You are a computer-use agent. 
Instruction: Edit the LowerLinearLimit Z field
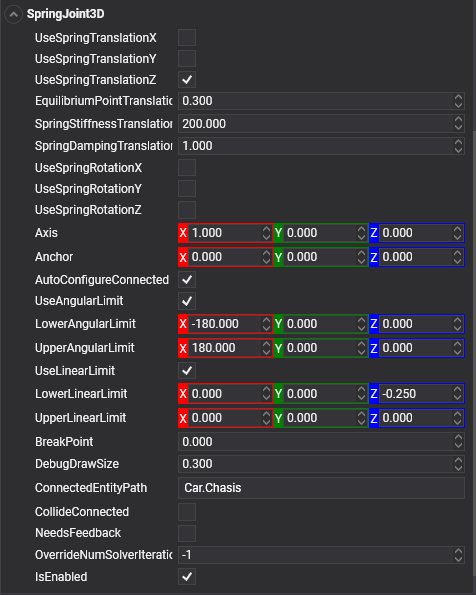click(x=416, y=394)
